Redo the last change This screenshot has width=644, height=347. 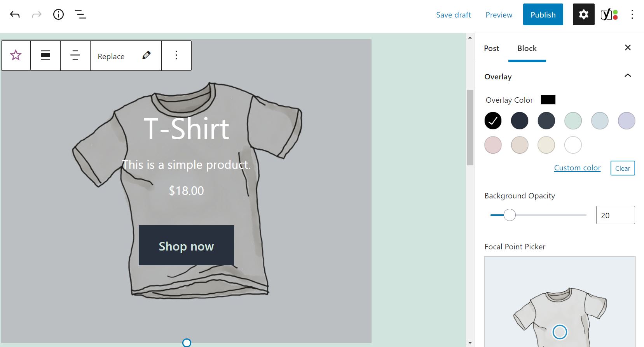coord(37,14)
